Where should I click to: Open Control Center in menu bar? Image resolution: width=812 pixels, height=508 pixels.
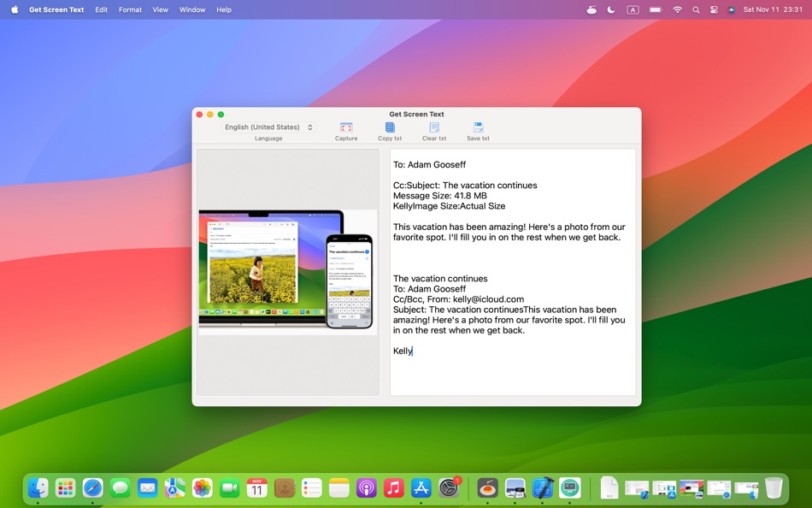714,9
